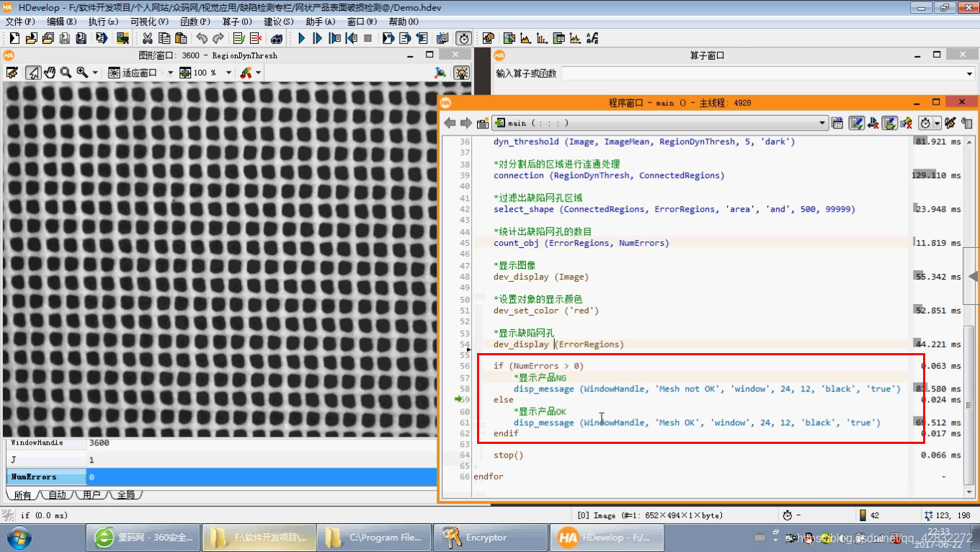
Task: Switch to 360 browser taskbar item
Action: pyautogui.click(x=141, y=538)
